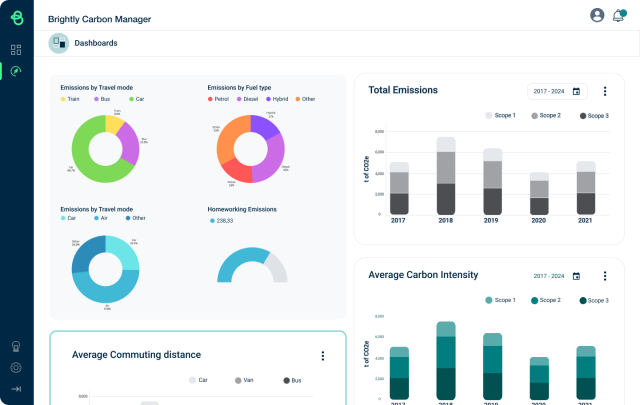
Task: Click Homeworking Emissions chart heading
Action: [x=242, y=209]
